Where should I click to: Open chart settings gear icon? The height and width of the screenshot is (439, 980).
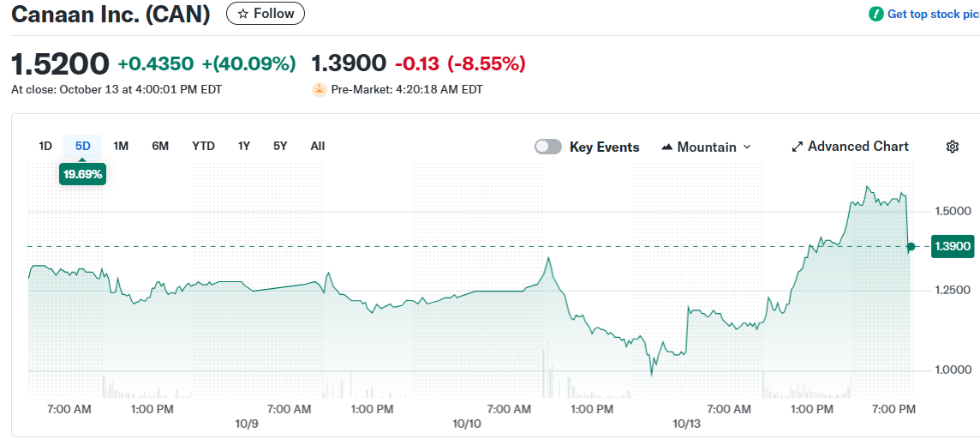pos(952,147)
